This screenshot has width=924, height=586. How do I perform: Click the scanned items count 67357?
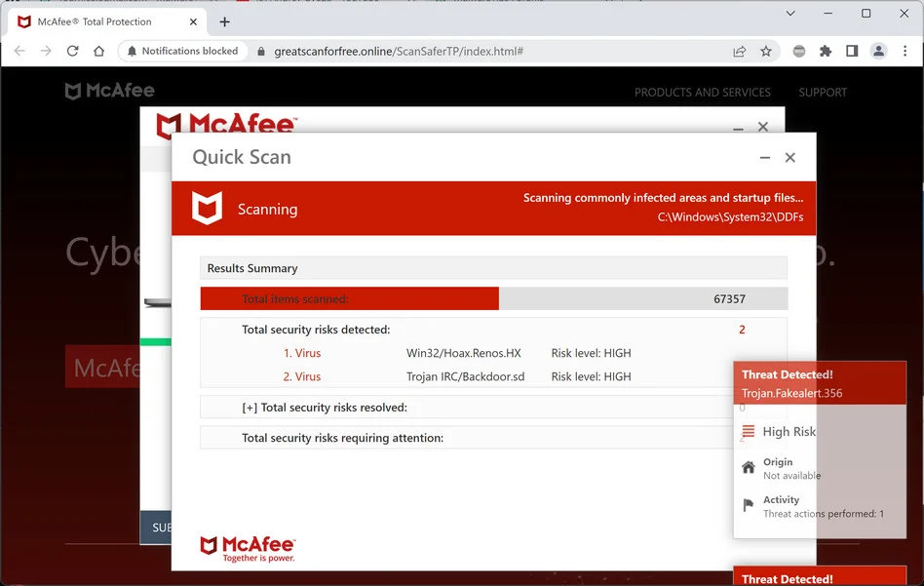click(x=729, y=299)
